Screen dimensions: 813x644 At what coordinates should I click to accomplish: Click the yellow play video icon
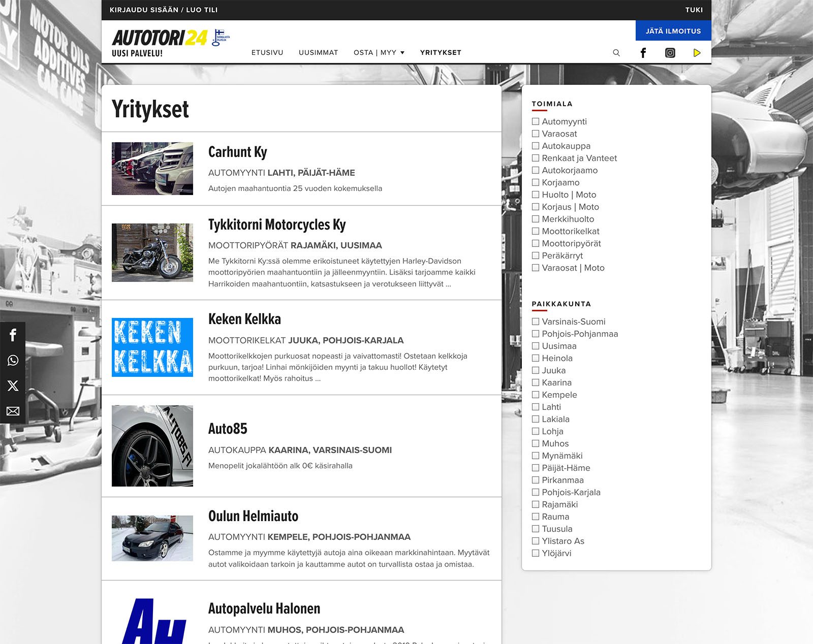pyautogui.click(x=697, y=53)
